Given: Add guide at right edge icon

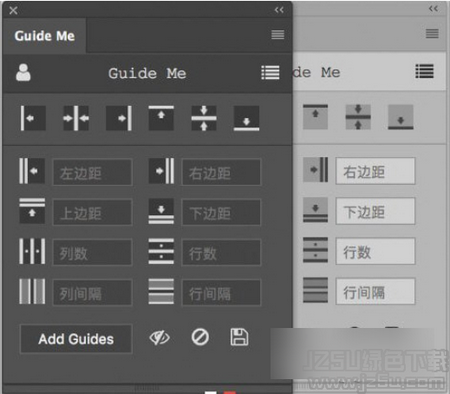Looking at the screenshot, I should pyautogui.click(x=119, y=118).
